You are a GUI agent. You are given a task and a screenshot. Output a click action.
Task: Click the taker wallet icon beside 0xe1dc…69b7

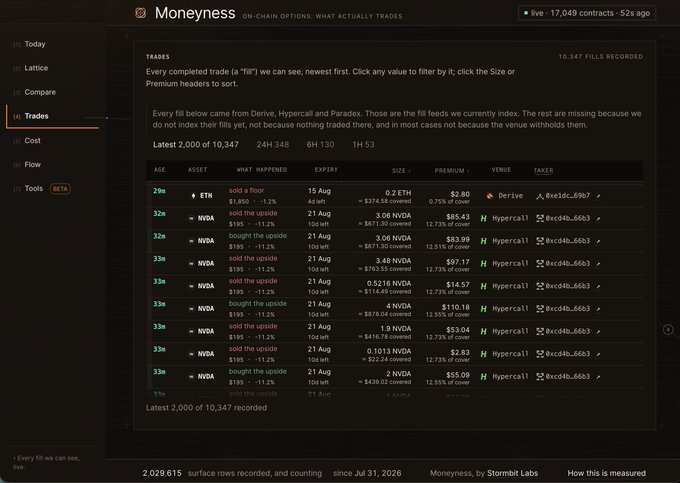click(x=539, y=196)
